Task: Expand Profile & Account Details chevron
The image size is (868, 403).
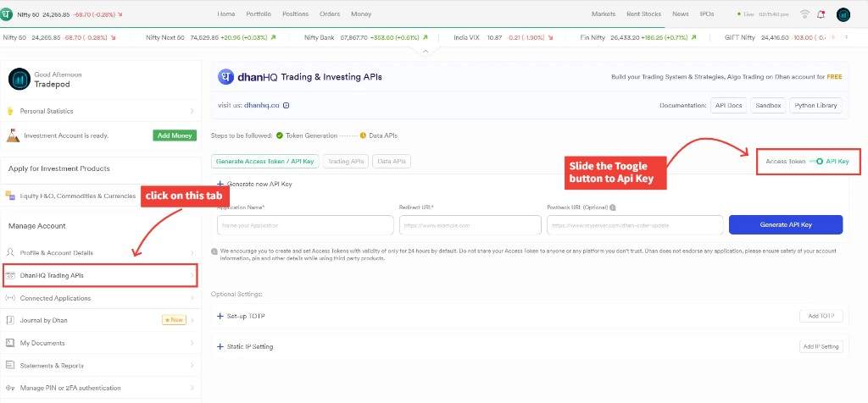Action: point(192,252)
